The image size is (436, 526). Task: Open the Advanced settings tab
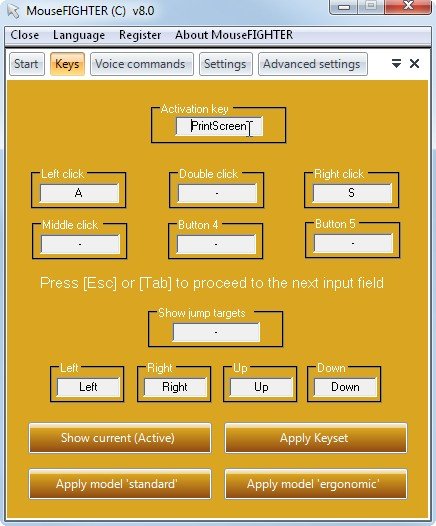click(312, 64)
